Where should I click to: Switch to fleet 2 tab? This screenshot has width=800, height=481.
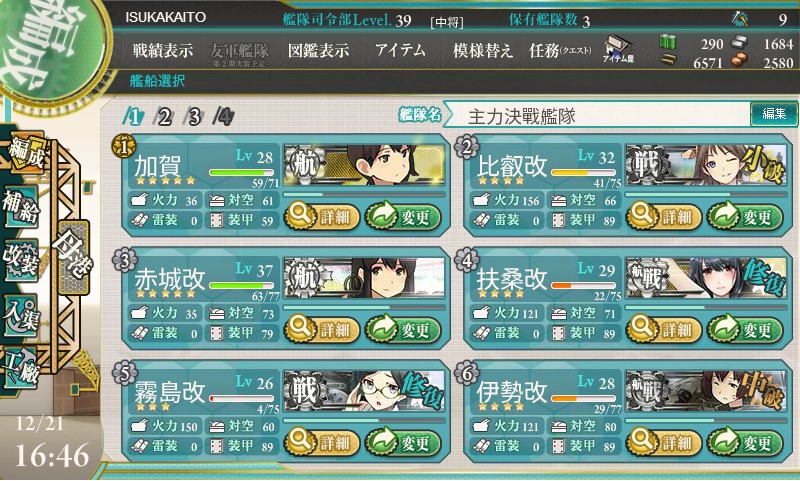click(163, 117)
